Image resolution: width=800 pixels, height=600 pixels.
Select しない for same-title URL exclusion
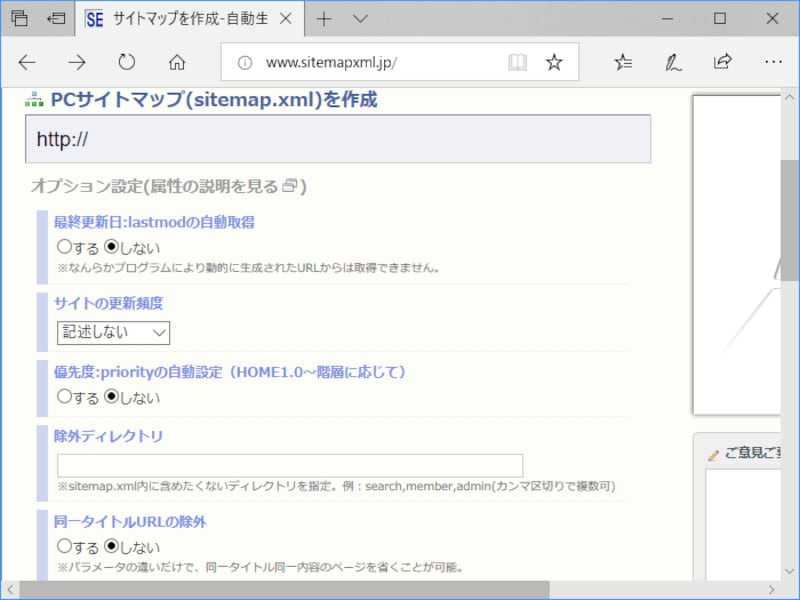click(x=112, y=547)
